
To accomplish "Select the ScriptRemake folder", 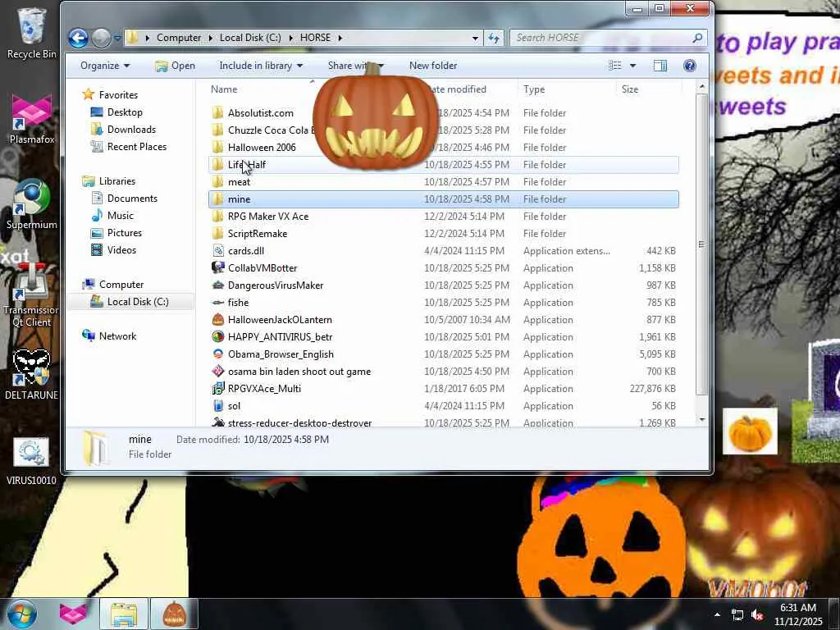I will (257, 234).
